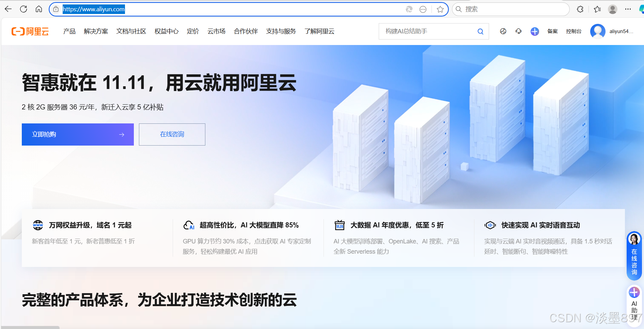The width and height of the screenshot is (644, 329).
Task: Open the aliyun54 account avatar
Action: click(598, 31)
